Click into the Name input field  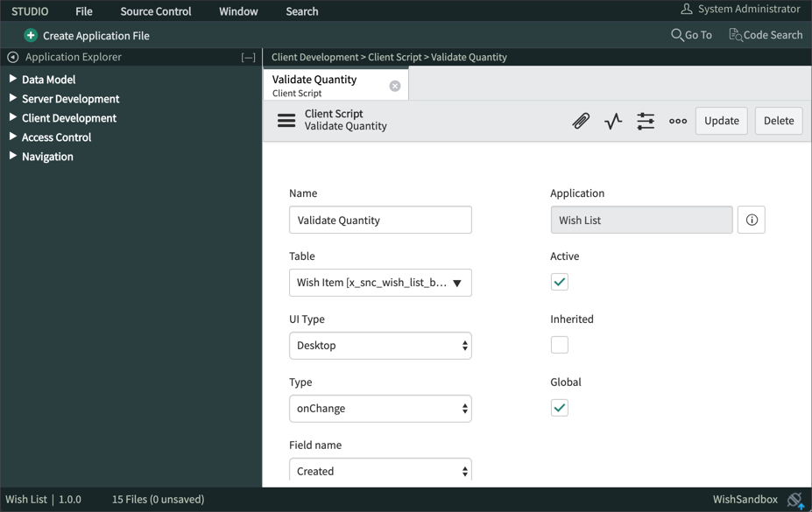click(380, 220)
